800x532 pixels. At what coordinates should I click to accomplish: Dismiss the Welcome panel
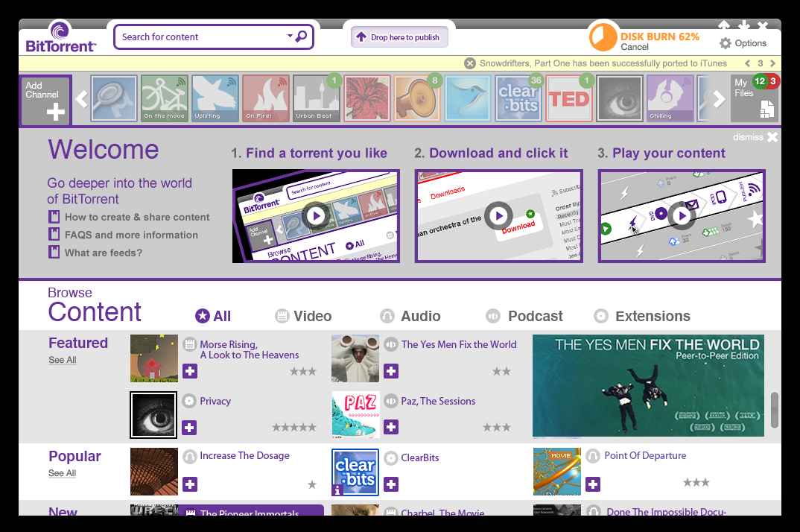(x=755, y=137)
